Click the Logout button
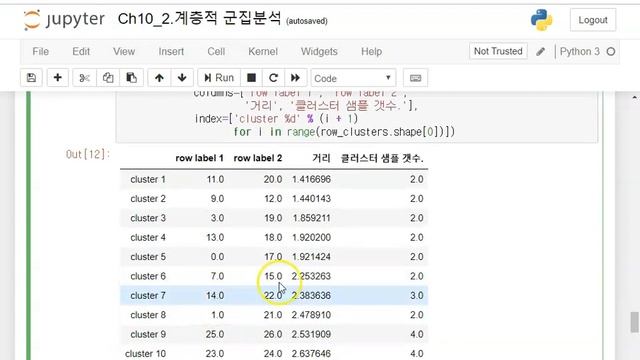Viewport: 640px width, 360px height. (593, 20)
